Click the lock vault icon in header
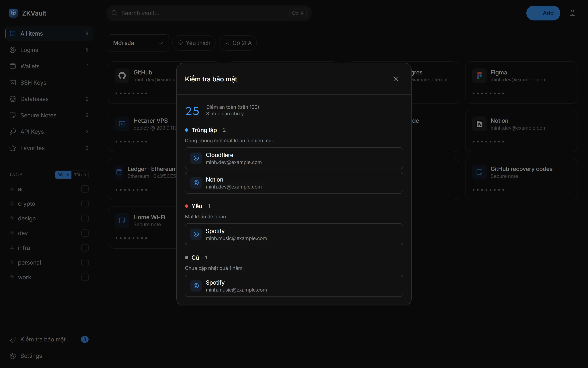588x368 pixels. click(x=572, y=13)
